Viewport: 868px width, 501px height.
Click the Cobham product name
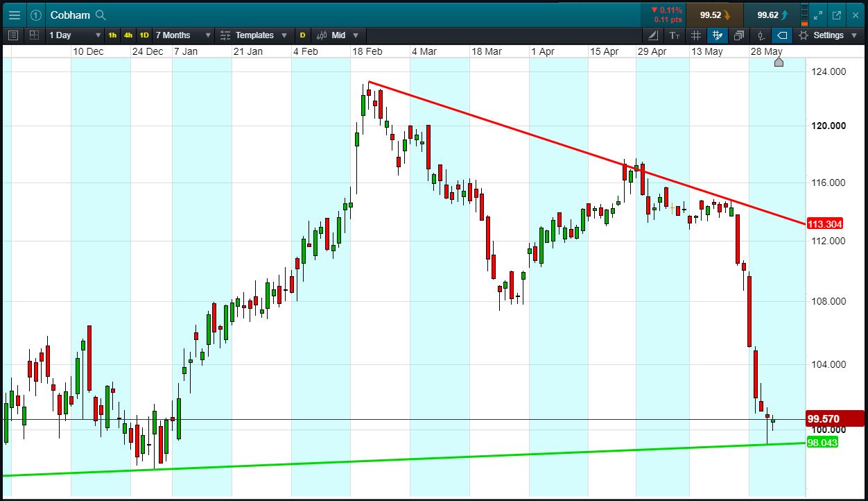click(x=70, y=15)
